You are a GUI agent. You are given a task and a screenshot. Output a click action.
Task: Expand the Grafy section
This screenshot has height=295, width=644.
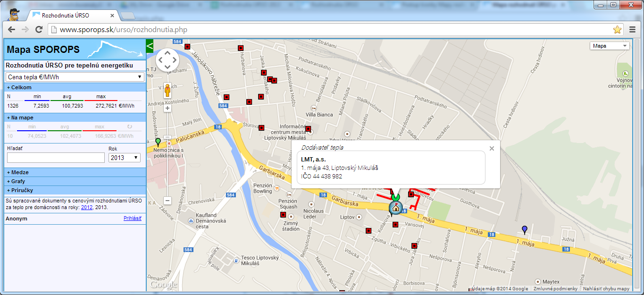pyautogui.click(x=75, y=181)
